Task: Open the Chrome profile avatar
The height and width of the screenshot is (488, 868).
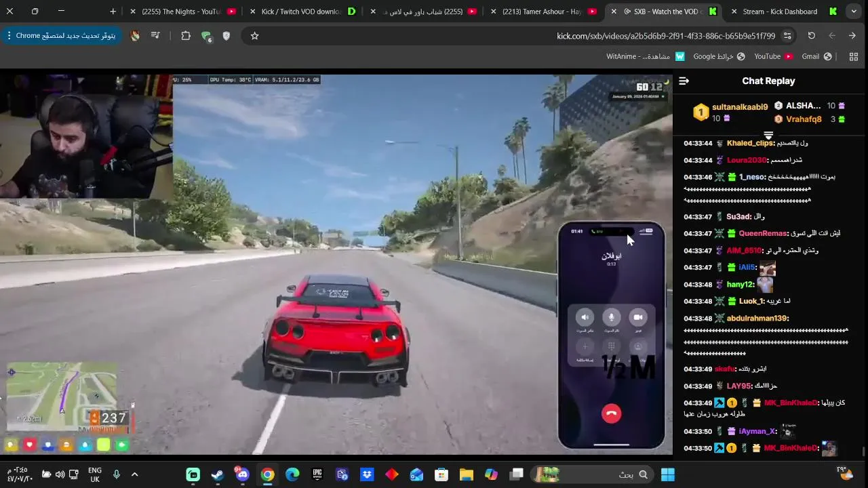Action: [135, 36]
